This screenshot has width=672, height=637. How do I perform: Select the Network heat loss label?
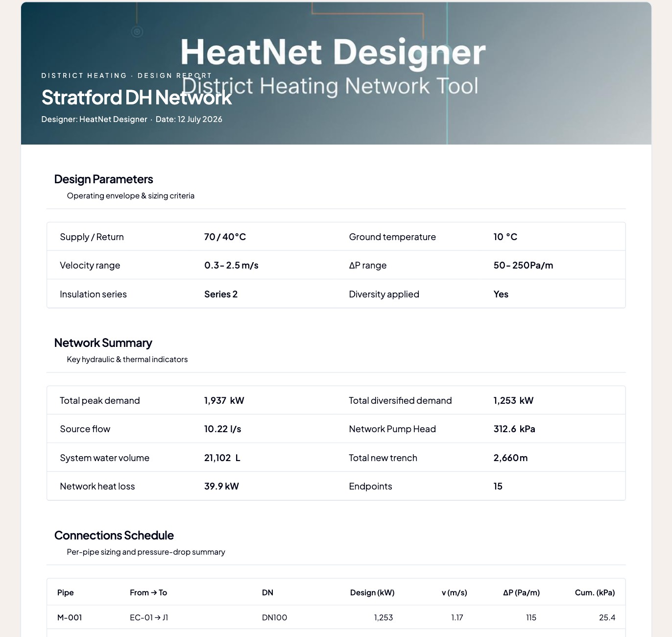pos(97,487)
